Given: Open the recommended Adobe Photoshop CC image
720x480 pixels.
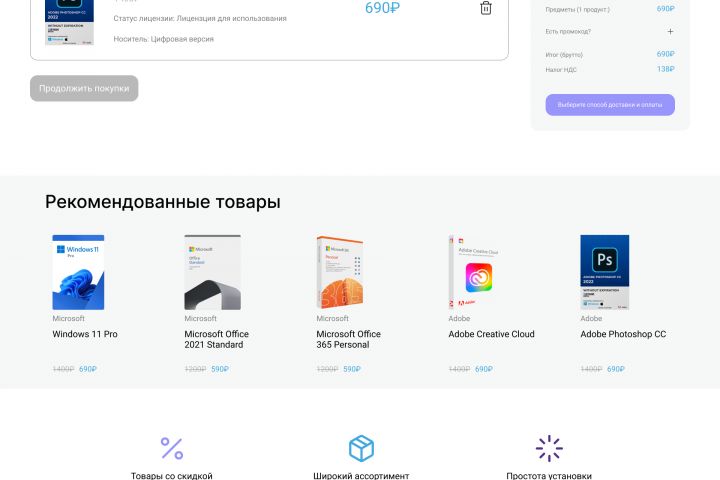Looking at the screenshot, I should pyautogui.click(x=604, y=272).
